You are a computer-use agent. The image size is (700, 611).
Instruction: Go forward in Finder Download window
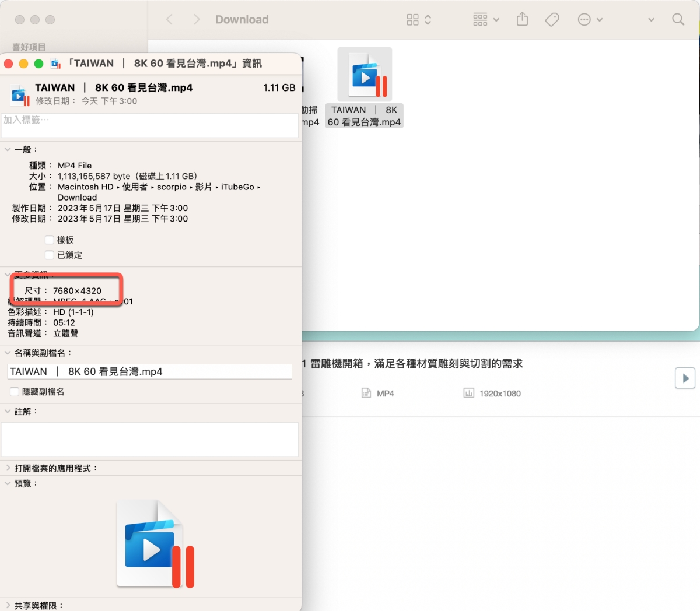point(197,20)
